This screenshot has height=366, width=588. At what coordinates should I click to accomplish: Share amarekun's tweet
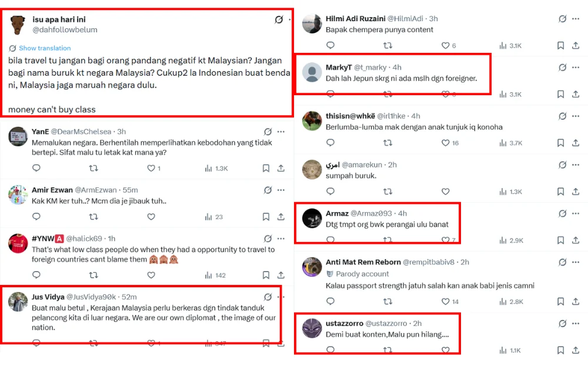pyautogui.click(x=576, y=192)
